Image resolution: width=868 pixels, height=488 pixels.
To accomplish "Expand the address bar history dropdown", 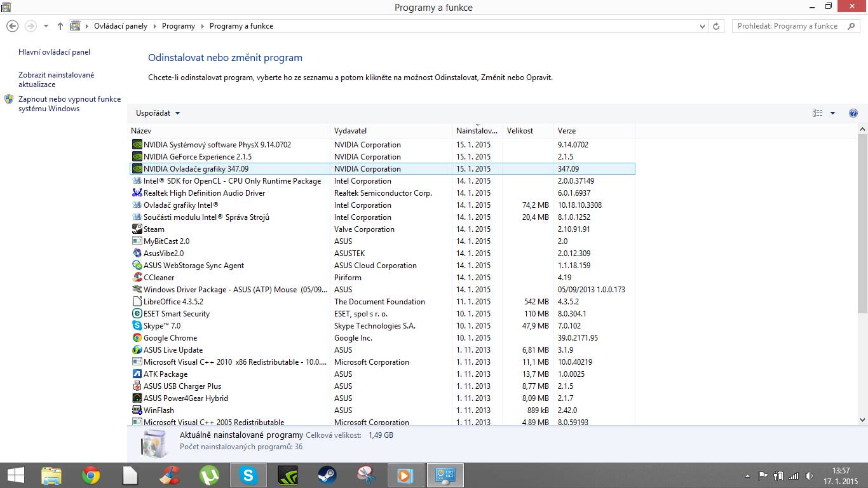I will [x=702, y=27].
